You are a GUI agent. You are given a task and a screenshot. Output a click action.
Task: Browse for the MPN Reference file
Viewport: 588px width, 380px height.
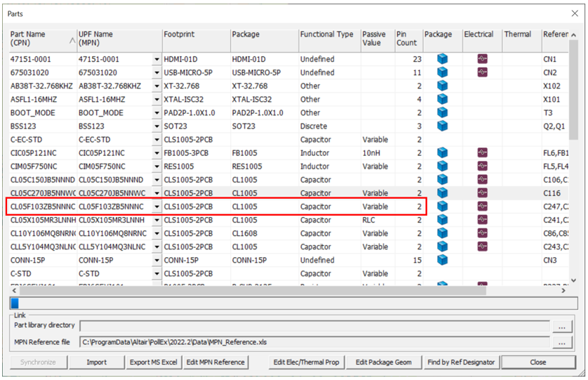561,342
